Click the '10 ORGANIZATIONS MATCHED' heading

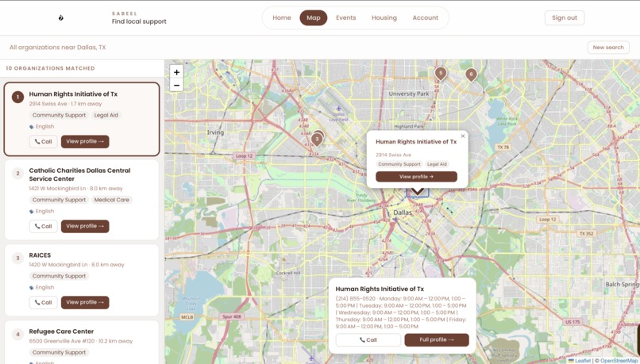pyautogui.click(x=50, y=68)
